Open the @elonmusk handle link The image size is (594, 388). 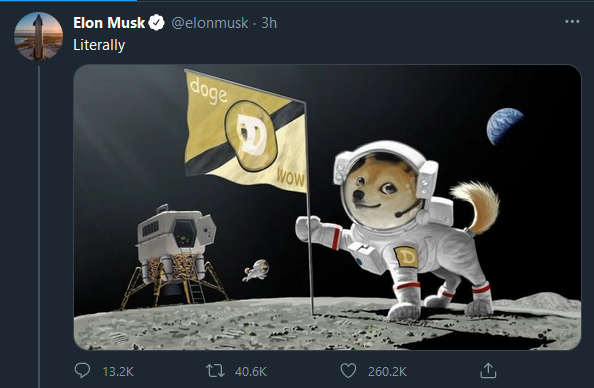210,23
